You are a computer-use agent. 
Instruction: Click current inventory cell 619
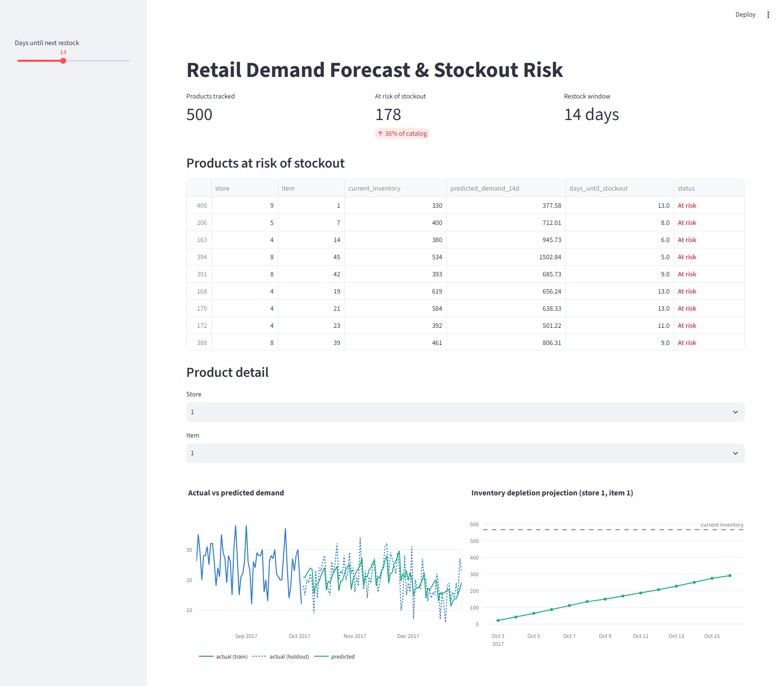[395, 291]
